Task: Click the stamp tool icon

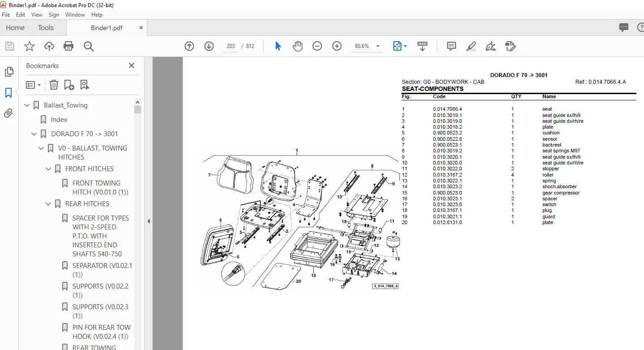Action: (510, 46)
